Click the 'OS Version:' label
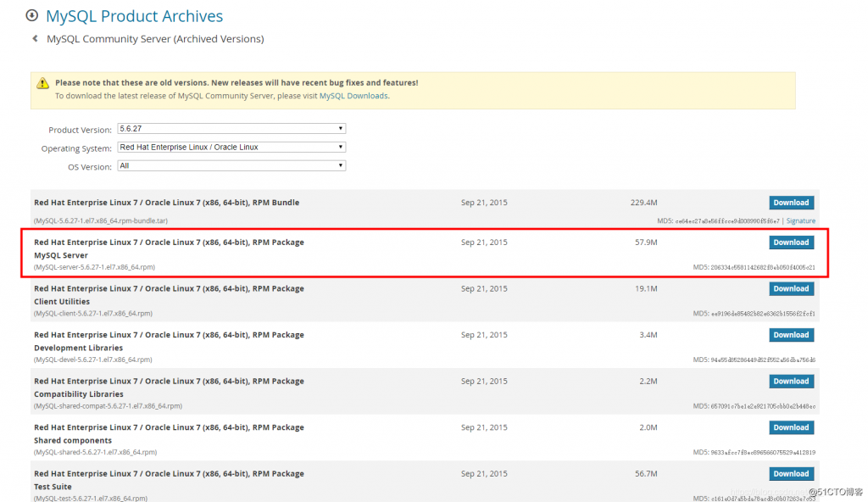This screenshot has height=502, width=868. pyautogui.click(x=90, y=167)
